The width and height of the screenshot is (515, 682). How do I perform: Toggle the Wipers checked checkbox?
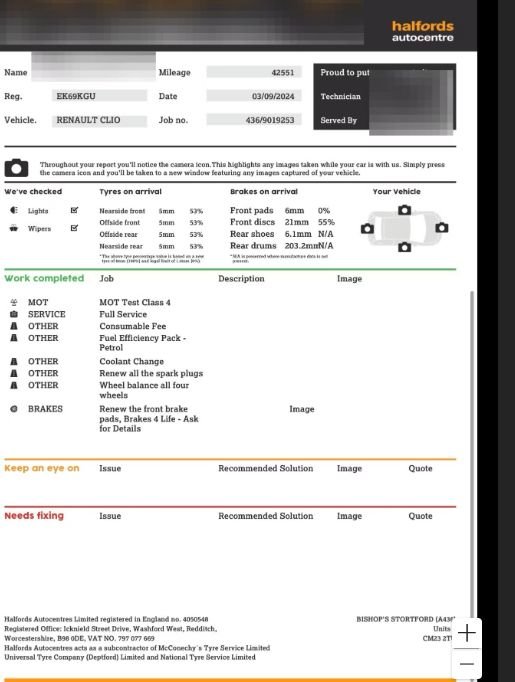[74, 228]
